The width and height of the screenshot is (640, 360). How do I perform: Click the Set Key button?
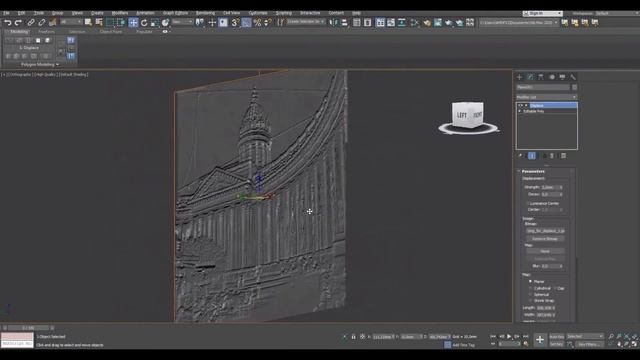556,344
